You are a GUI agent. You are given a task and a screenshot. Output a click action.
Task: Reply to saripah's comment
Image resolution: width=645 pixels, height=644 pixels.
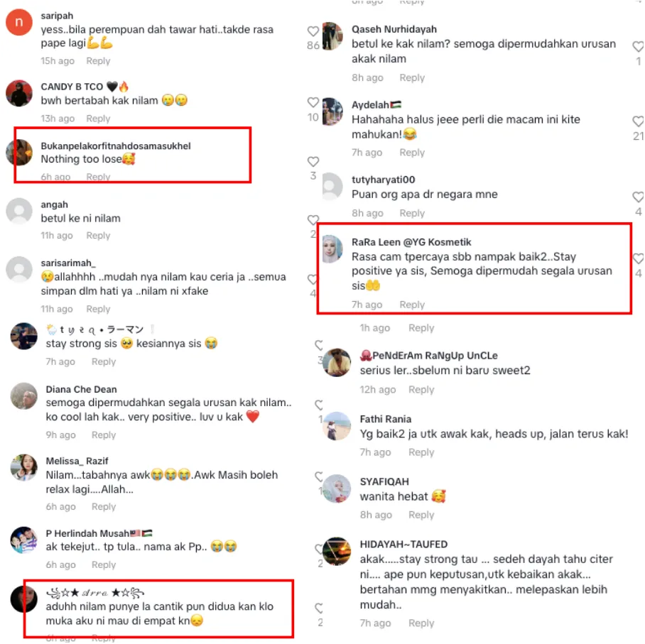pos(98,61)
